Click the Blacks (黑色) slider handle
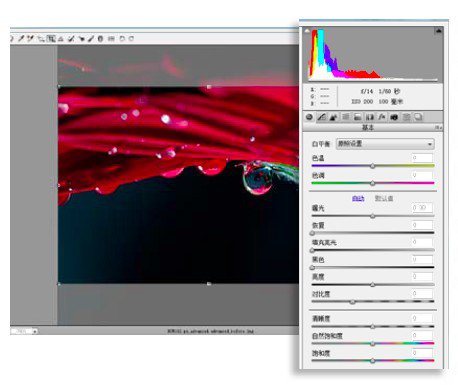Screen dimensions: 458x385 pyautogui.click(x=312, y=268)
